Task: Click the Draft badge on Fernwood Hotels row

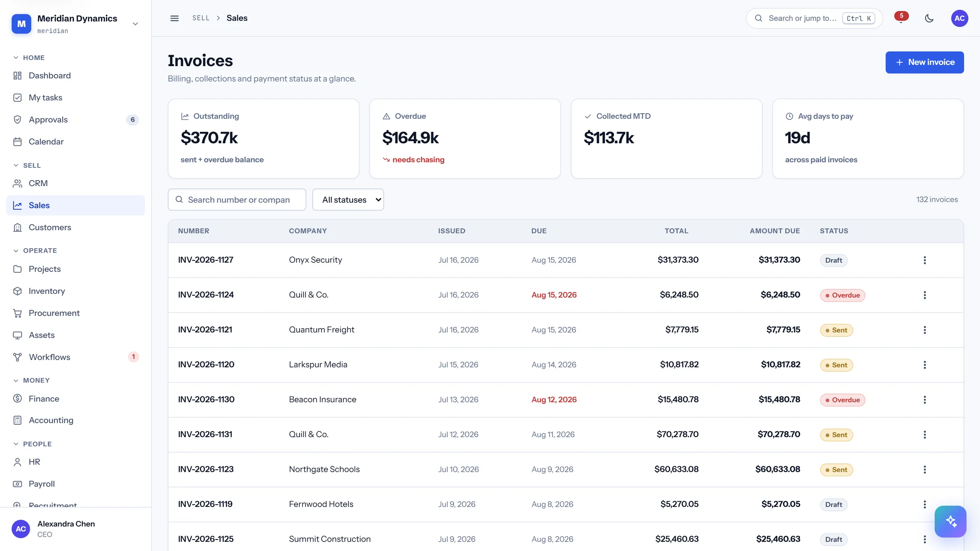Action: tap(833, 504)
